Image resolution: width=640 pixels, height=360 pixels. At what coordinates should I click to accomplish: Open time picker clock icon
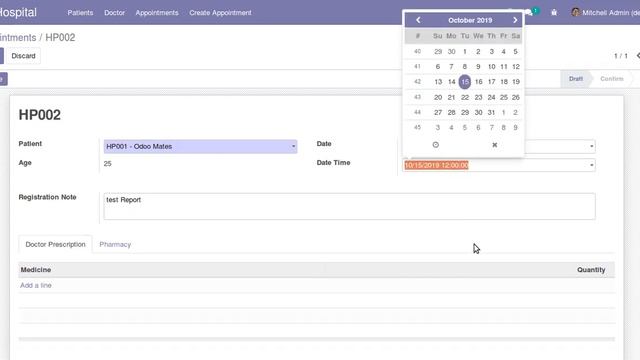pos(436,145)
